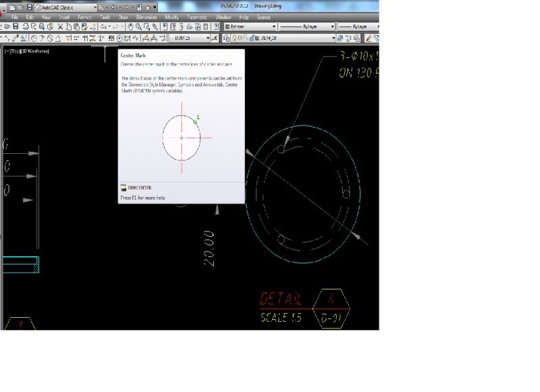540x392 pixels.
Task: Click the Save icon in quick access bar
Action: coord(30,7)
